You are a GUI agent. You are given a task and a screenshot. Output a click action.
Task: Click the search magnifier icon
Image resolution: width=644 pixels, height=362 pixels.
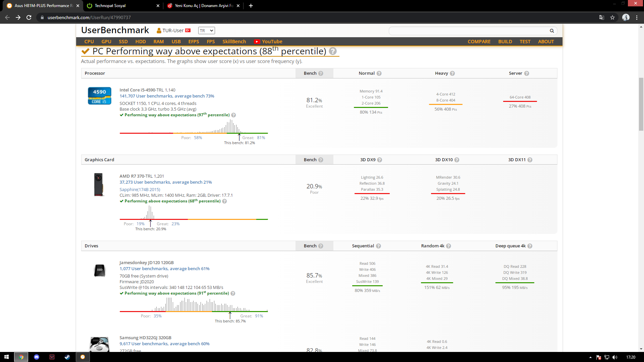(x=552, y=31)
